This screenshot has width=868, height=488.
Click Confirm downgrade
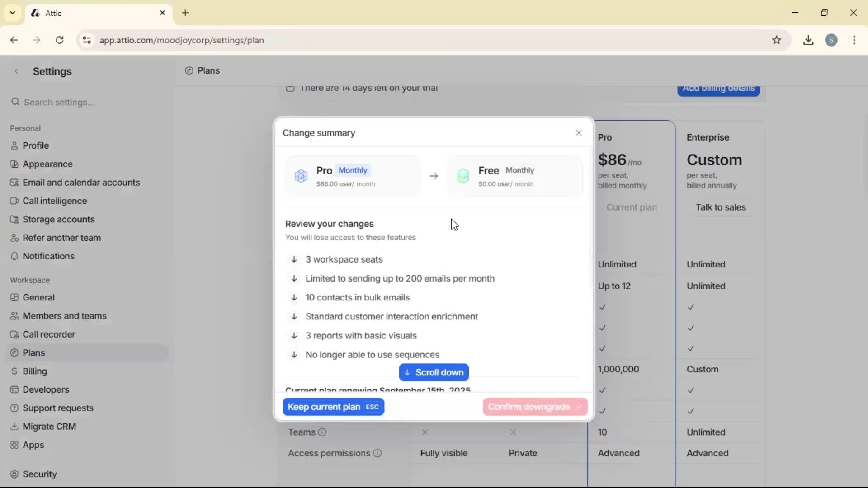(534, 407)
